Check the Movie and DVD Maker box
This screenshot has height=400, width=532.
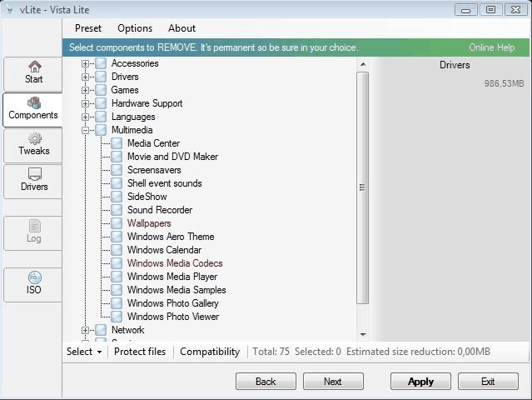point(117,157)
